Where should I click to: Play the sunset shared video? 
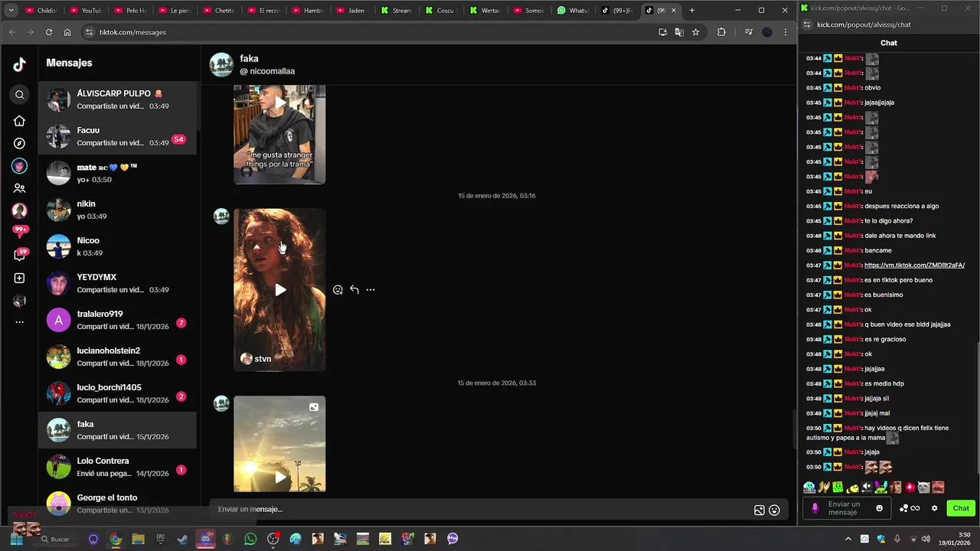coord(279,444)
